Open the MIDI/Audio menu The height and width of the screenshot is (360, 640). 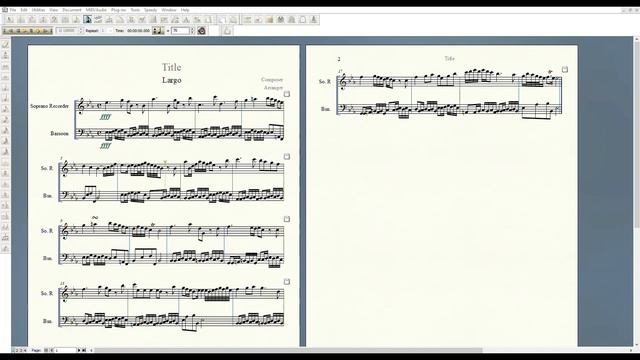(x=96, y=10)
